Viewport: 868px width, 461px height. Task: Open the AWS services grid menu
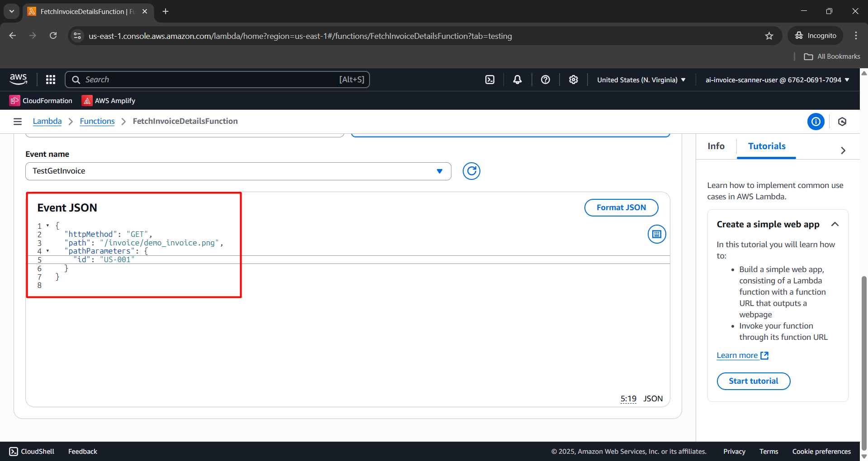(x=51, y=80)
